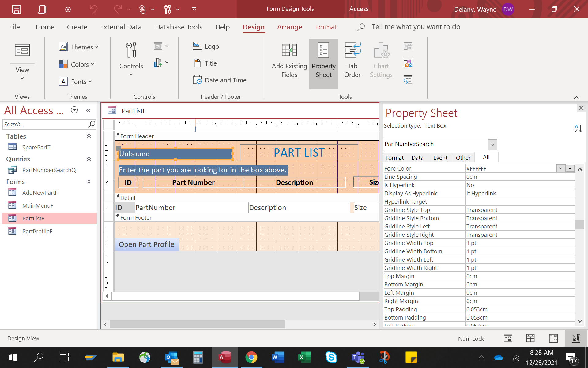The image size is (588, 368).
Task: Open the PartNumberSearch control selector dropdown
Action: click(x=492, y=144)
